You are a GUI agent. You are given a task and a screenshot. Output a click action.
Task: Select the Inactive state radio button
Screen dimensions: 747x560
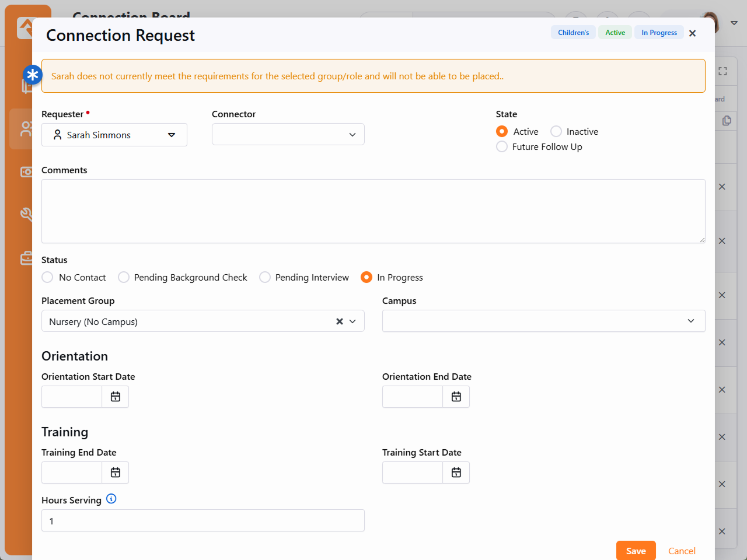tap(556, 132)
